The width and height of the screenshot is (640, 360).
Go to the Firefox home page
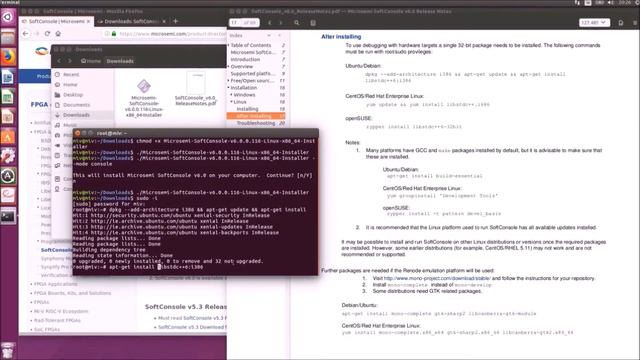58,33
